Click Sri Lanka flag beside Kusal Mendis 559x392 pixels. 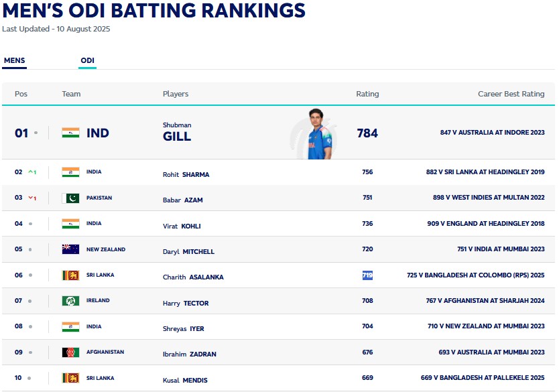pos(70,378)
